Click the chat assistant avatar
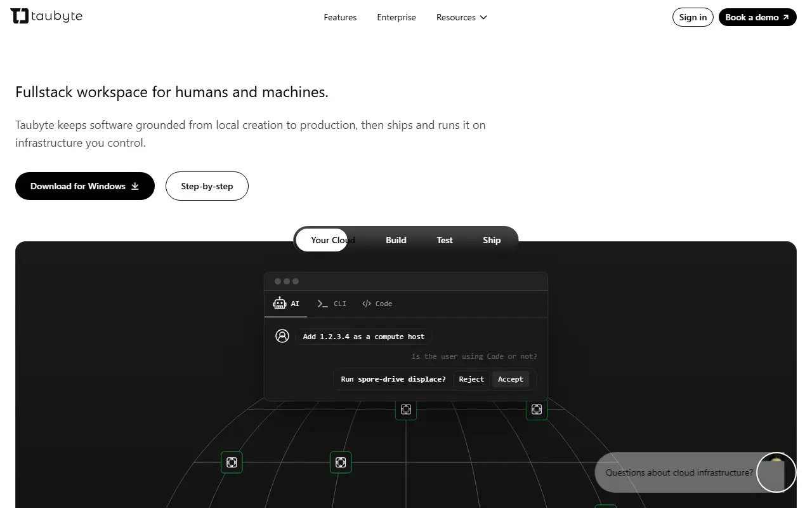The height and width of the screenshot is (508, 812). (776, 472)
